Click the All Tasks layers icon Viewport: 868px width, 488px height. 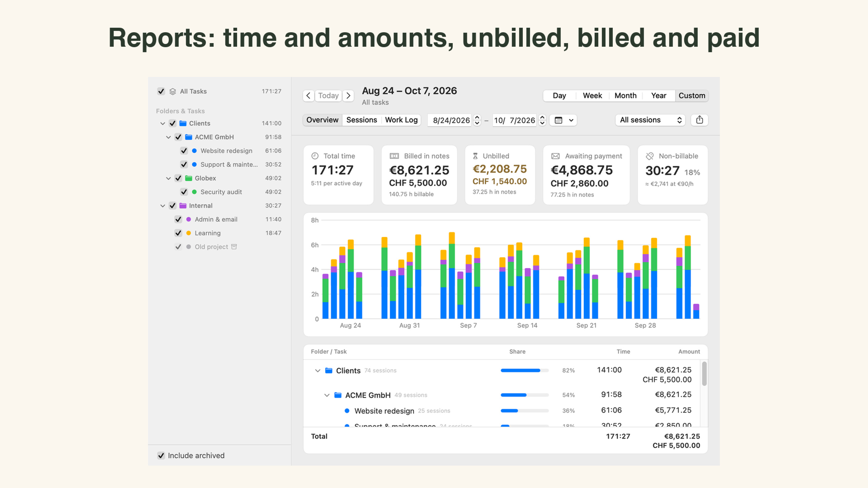point(173,91)
